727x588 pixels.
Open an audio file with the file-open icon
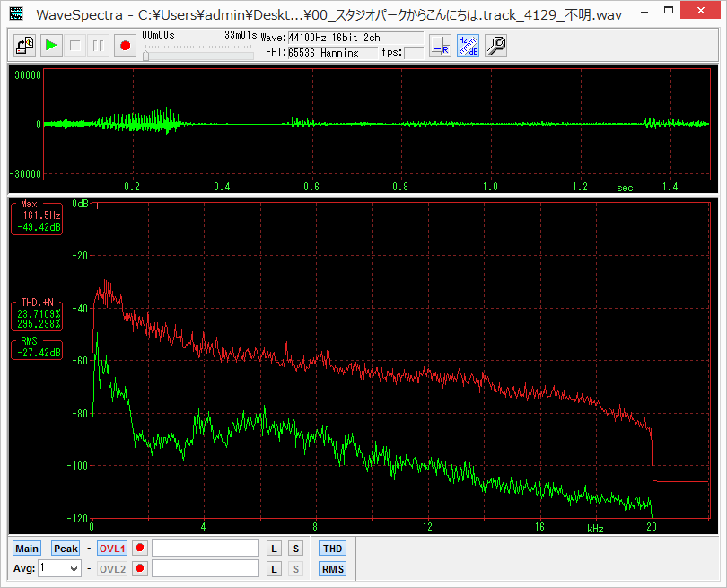[x=26, y=45]
